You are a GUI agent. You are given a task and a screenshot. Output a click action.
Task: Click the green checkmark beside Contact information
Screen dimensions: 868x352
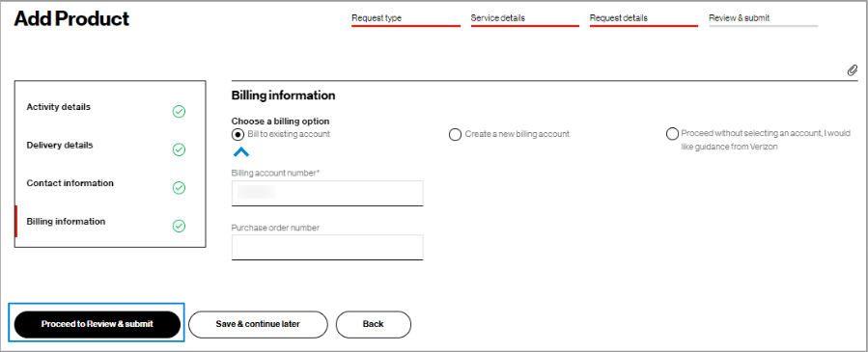(x=179, y=188)
